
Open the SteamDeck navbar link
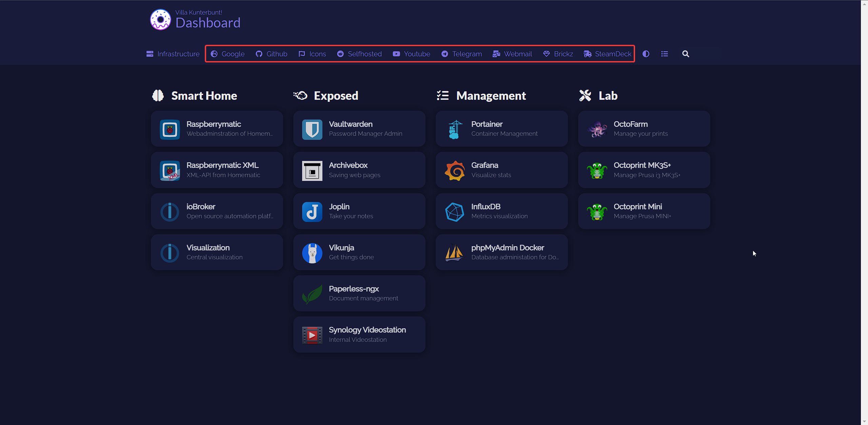607,54
